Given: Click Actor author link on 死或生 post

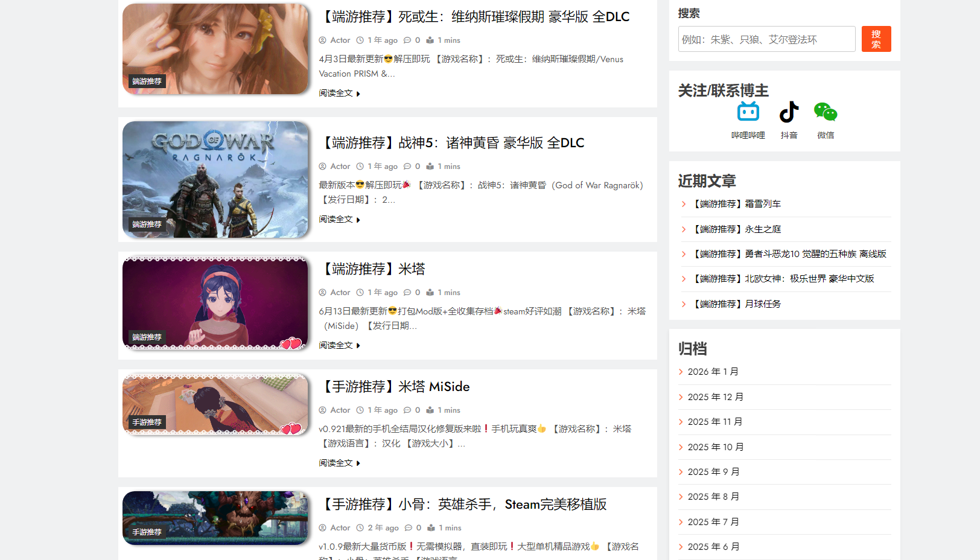Looking at the screenshot, I should [340, 40].
